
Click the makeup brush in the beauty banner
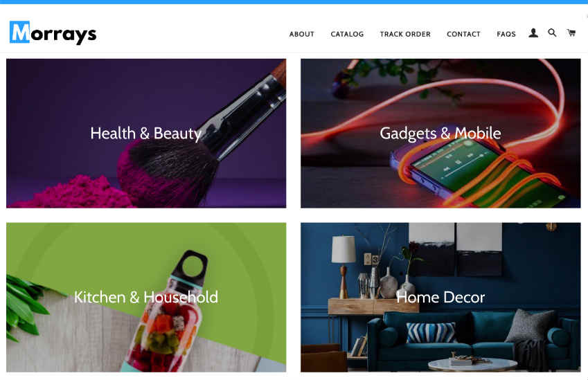(202, 135)
